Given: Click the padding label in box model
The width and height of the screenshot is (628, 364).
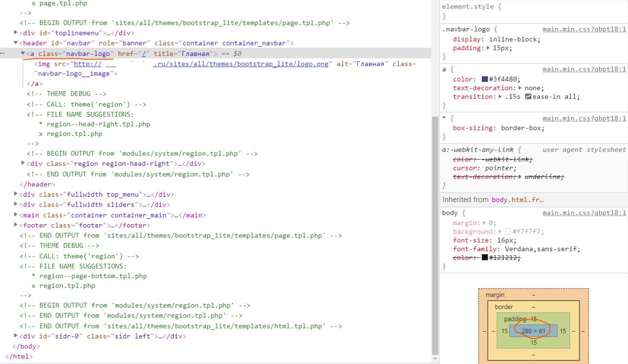Looking at the screenshot, I should click(x=515, y=319).
